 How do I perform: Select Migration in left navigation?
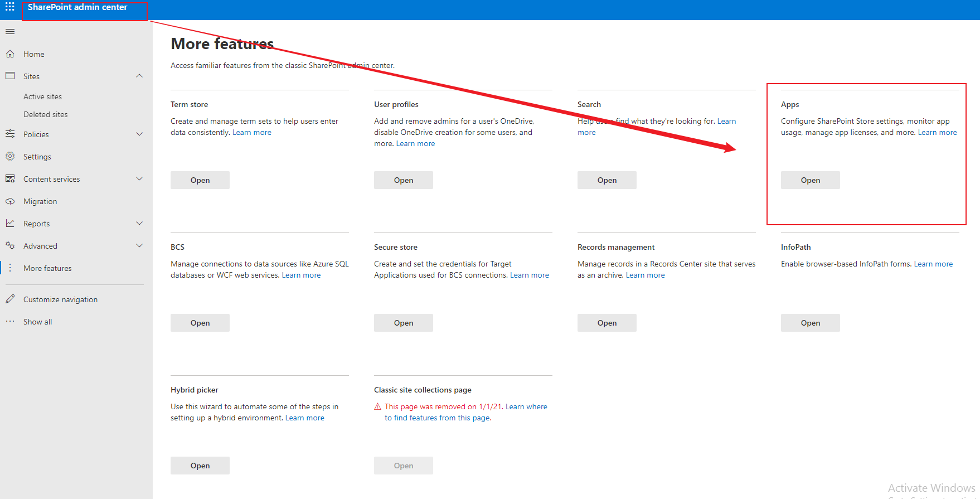point(40,201)
